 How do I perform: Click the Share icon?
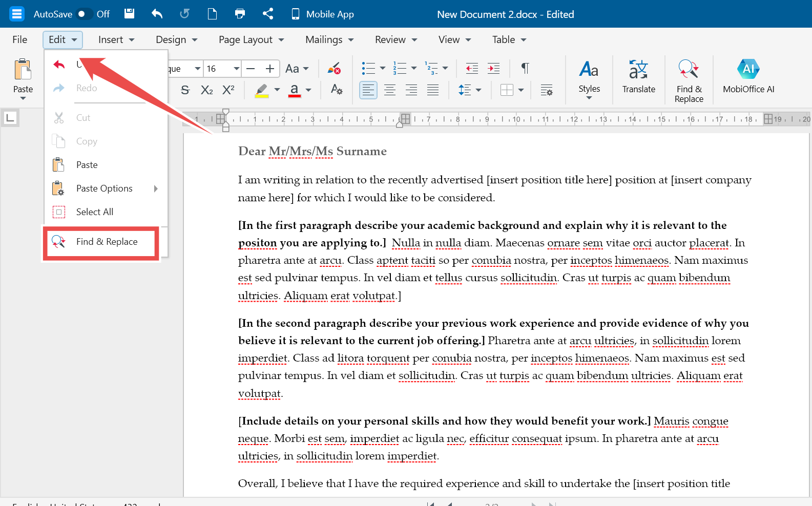pyautogui.click(x=267, y=14)
